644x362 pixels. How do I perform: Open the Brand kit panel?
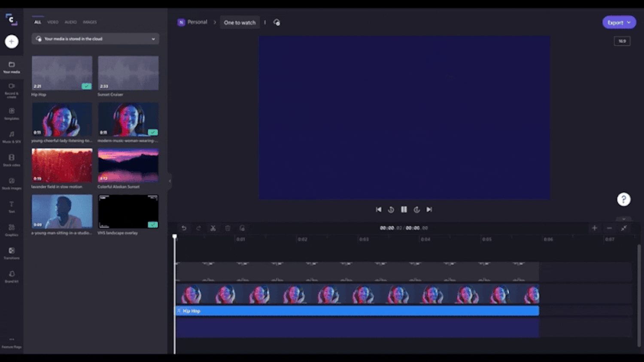click(x=11, y=275)
